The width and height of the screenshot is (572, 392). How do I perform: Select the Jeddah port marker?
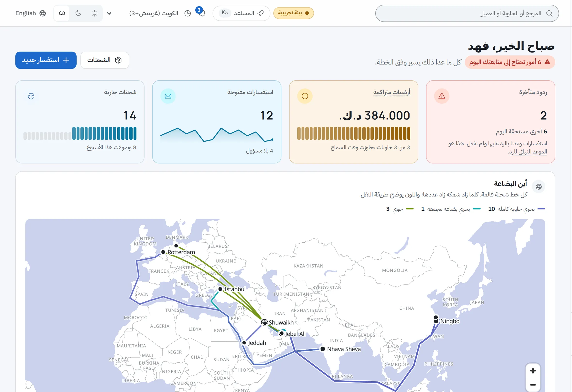point(244,343)
